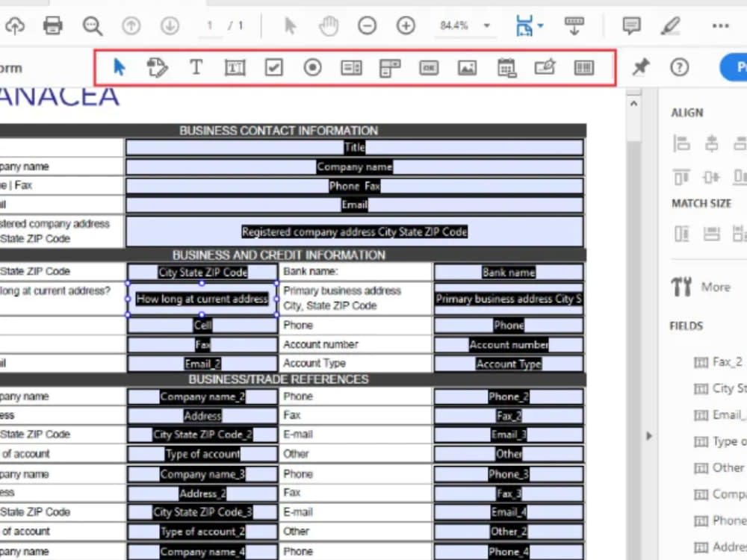Add an image field to the form
Screen dimensions: 747x560
click(x=468, y=68)
